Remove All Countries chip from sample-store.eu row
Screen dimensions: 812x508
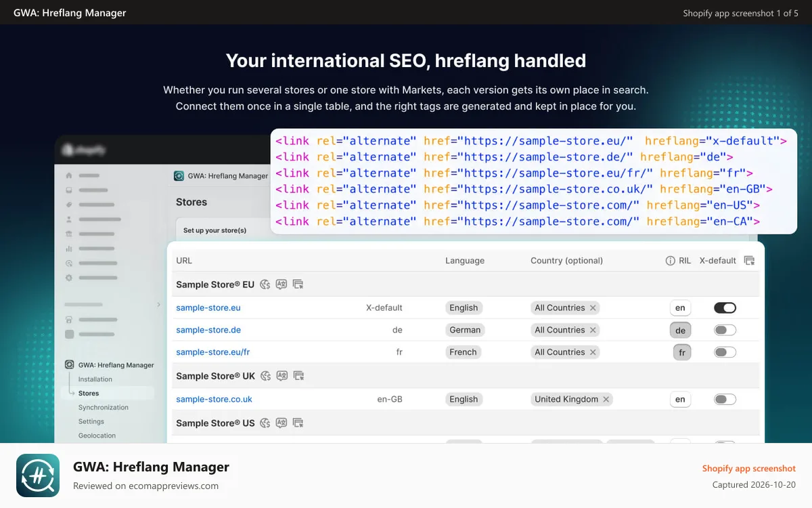click(x=593, y=308)
